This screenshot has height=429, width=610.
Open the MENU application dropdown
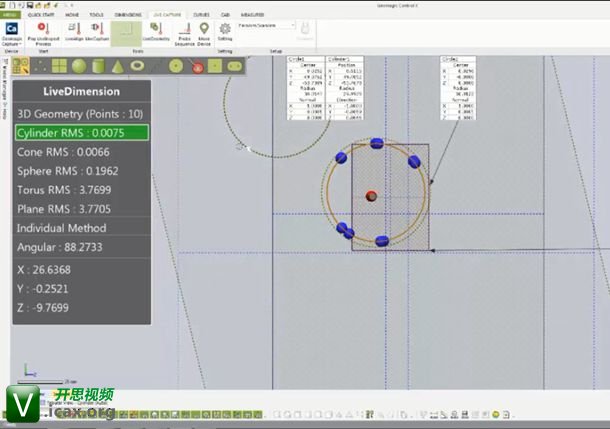(x=11, y=16)
